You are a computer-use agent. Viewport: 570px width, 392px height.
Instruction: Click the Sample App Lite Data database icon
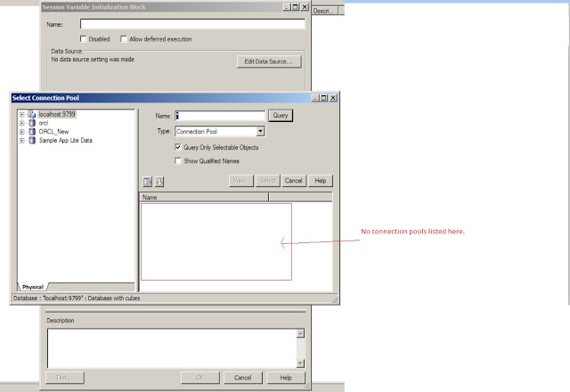point(32,141)
